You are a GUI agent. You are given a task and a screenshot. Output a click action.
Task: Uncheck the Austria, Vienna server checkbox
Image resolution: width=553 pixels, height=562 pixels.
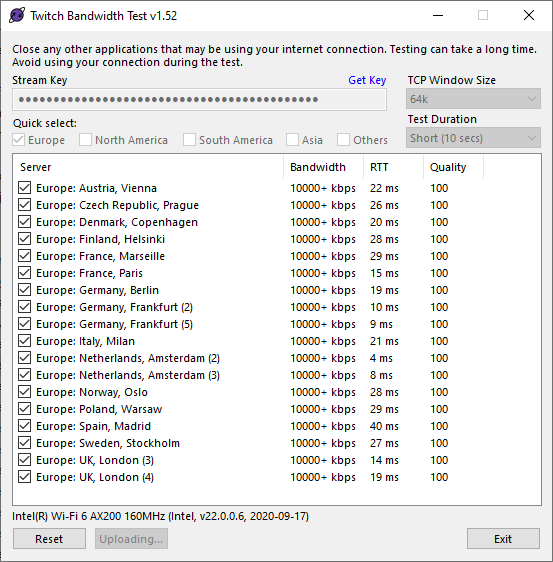(24, 188)
